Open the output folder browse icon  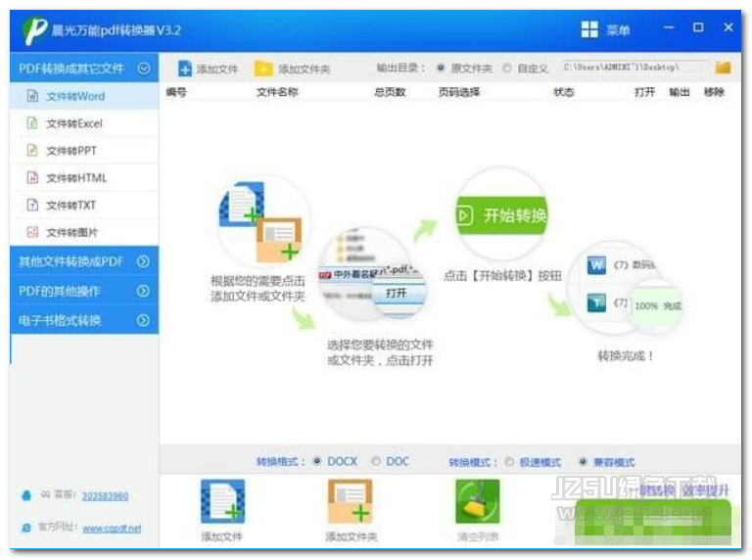click(x=723, y=68)
